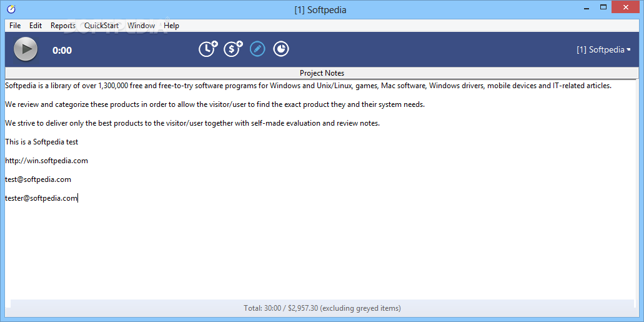Image resolution: width=644 pixels, height=322 pixels.
Task: Open the Edit menu
Action: (x=36, y=26)
